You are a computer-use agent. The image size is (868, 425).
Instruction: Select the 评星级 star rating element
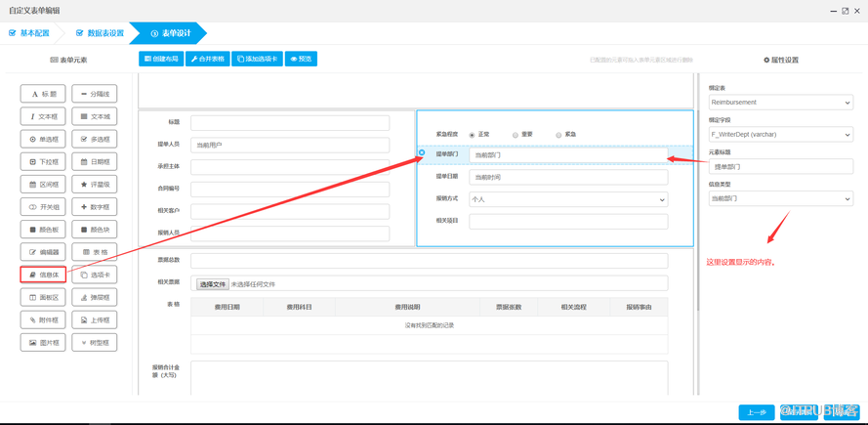95,184
